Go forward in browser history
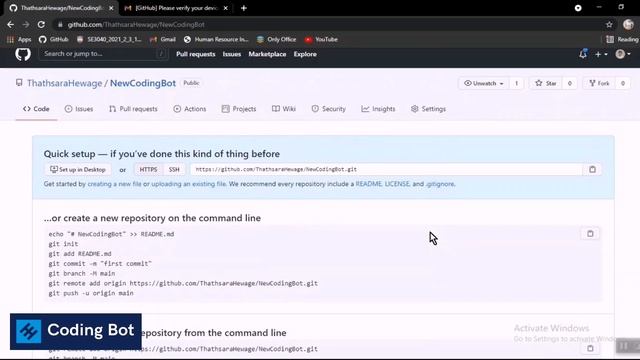This screenshot has width=640, height=360. click(x=26, y=24)
